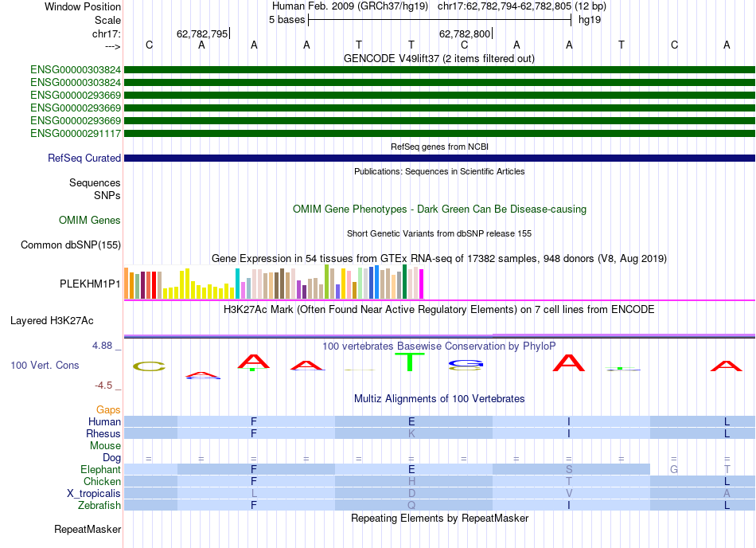Click the SNPs track label
Viewport: 756px width, 548px height.
click(x=107, y=195)
